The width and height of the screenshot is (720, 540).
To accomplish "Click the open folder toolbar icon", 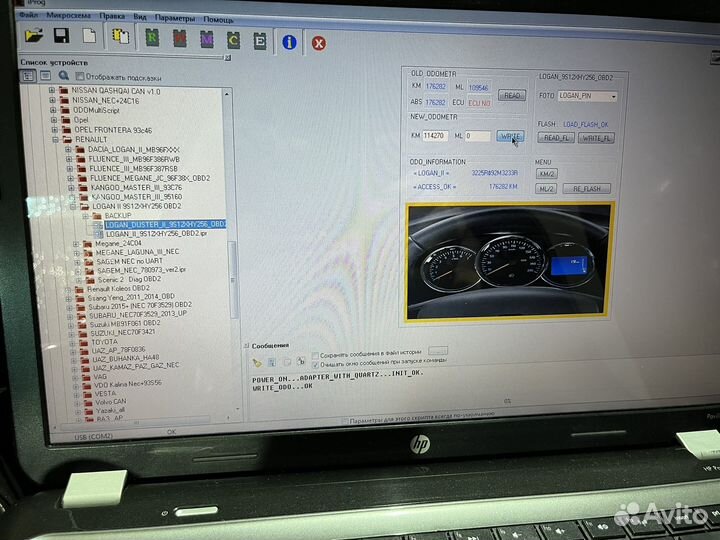I will [x=35, y=37].
